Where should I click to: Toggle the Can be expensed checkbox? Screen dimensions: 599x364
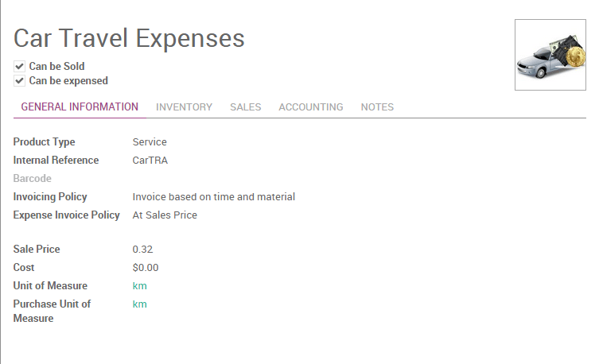click(19, 81)
